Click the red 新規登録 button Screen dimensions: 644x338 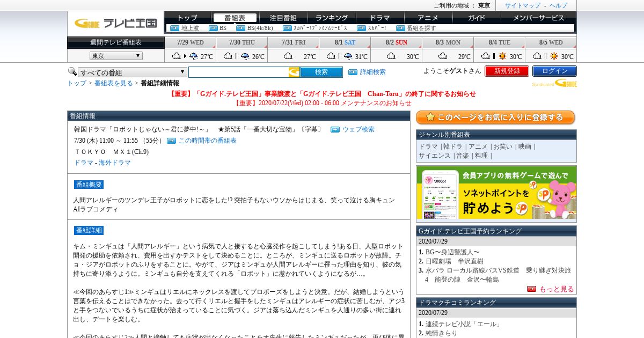pos(507,71)
